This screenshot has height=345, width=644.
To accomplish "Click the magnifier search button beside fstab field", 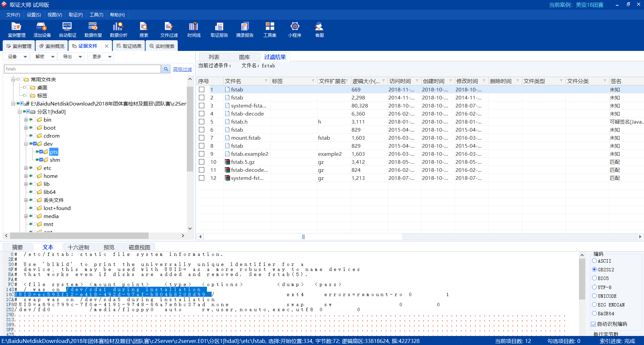I will pos(166,69).
